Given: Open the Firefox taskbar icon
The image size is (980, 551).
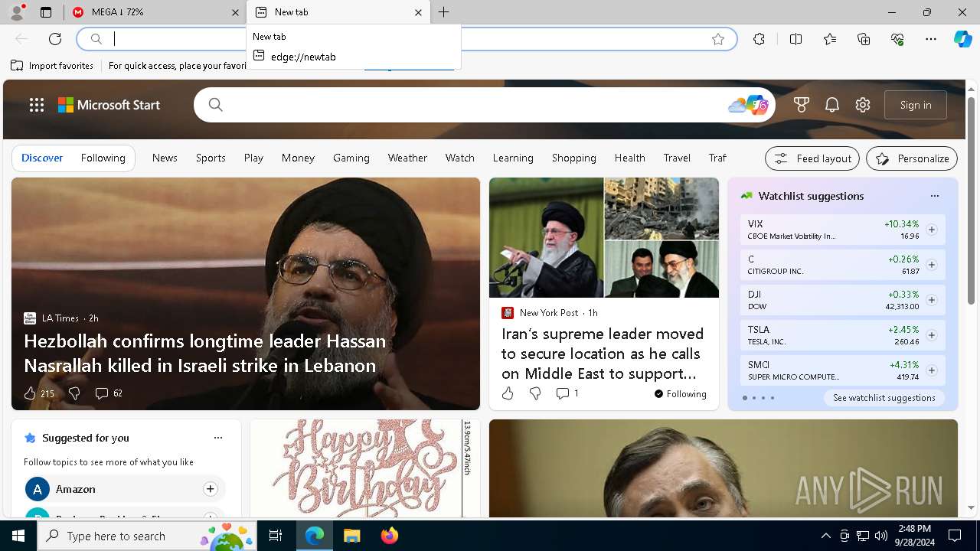Looking at the screenshot, I should pos(390,536).
